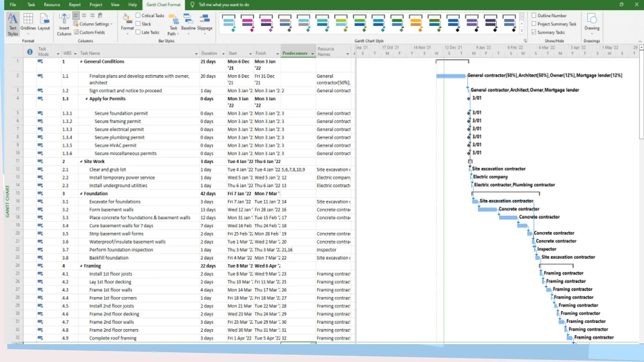This screenshot has width=644, height=362.
Task: Uncheck the Summary Tasks checkbox
Action: pyautogui.click(x=534, y=32)
